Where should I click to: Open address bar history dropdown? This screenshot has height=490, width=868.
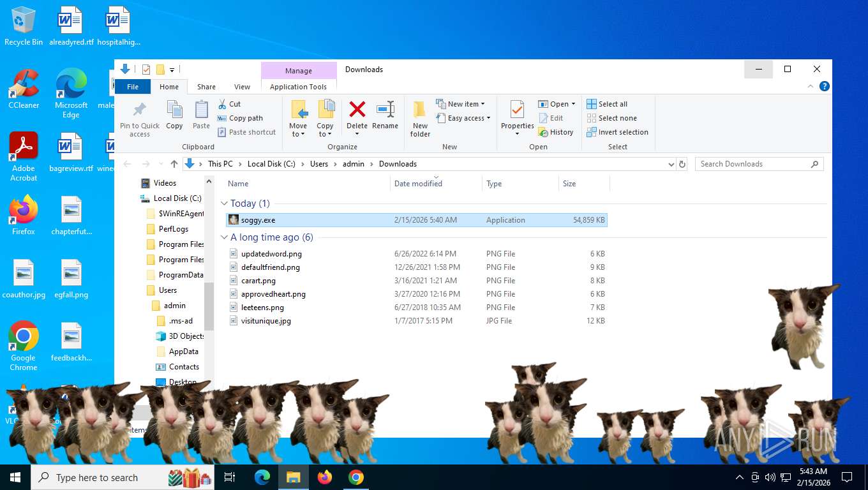click(671, 164)
